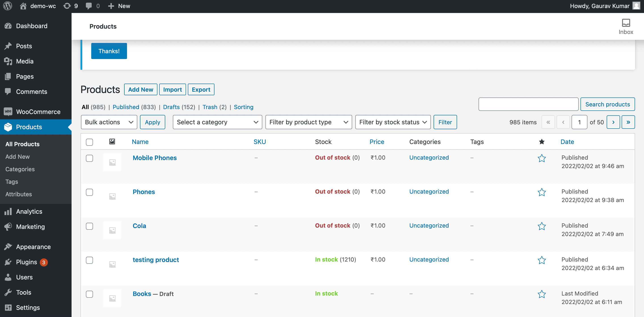Focus the product search text field
Viewport: 644px width, 317px height.
[528, 104]
